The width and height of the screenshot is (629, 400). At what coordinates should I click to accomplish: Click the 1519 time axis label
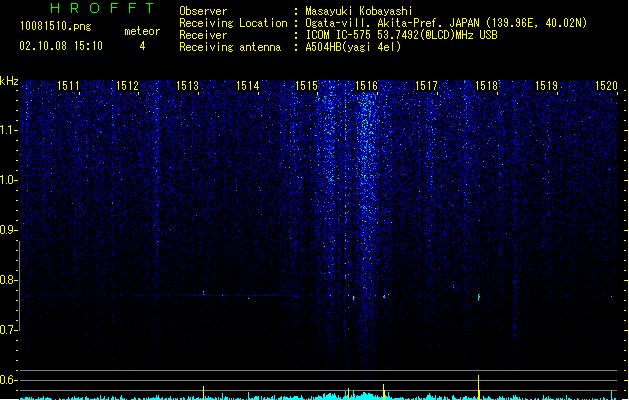tap(546, 86)
